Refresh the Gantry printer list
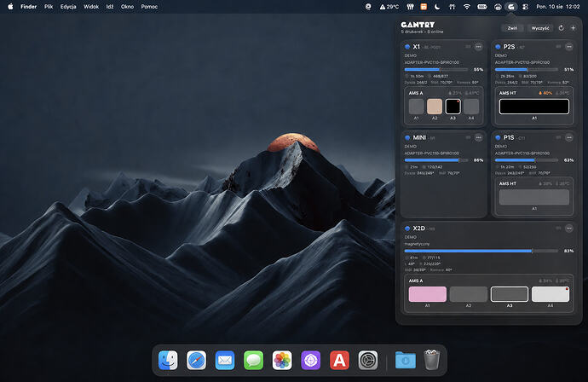This screenshot has width=588, height=382. pyautogui.click(x=561, y=28)
